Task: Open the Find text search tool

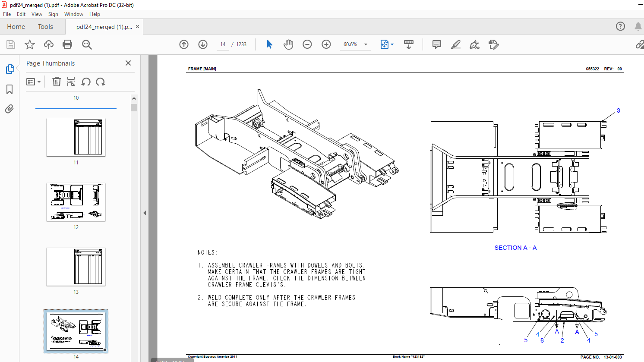Action: 87,44
